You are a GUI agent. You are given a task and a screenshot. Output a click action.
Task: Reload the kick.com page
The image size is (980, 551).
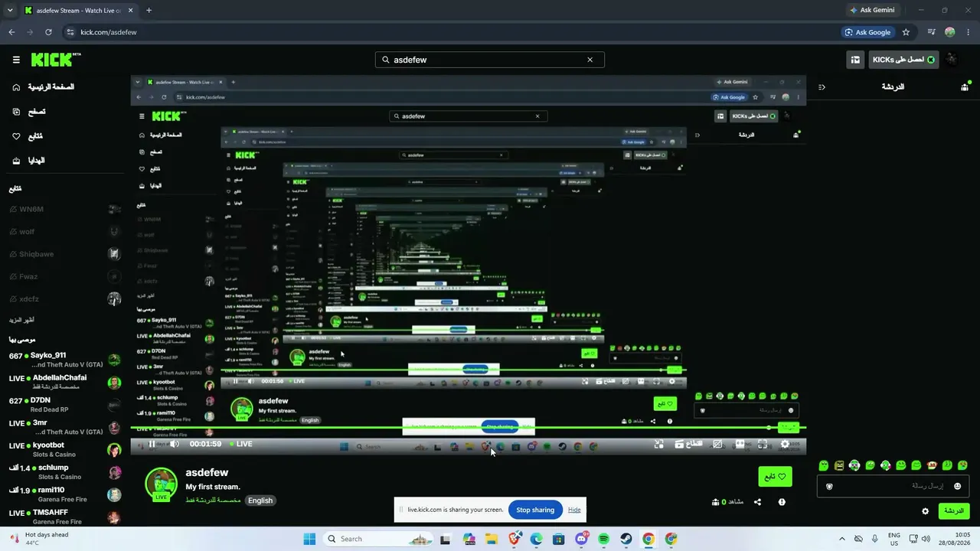pyautogui.click(x=48, y=32)
